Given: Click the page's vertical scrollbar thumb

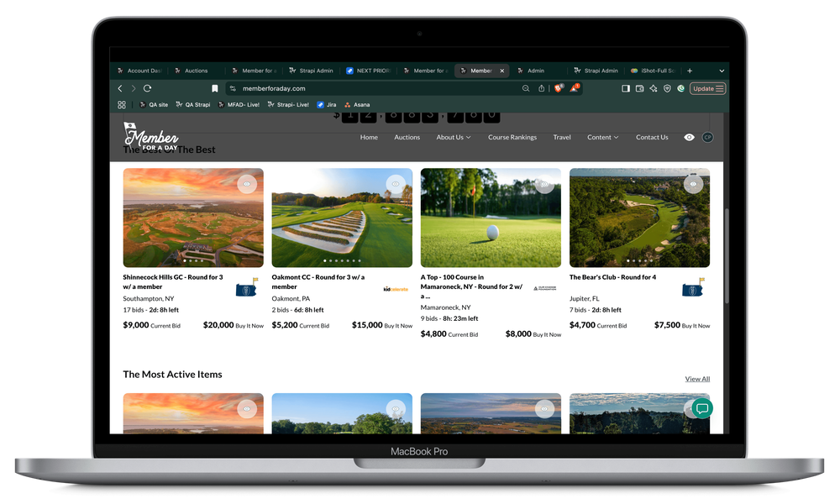Looking at the screenshot, I should pyautogui.click(x=727, y=256).
